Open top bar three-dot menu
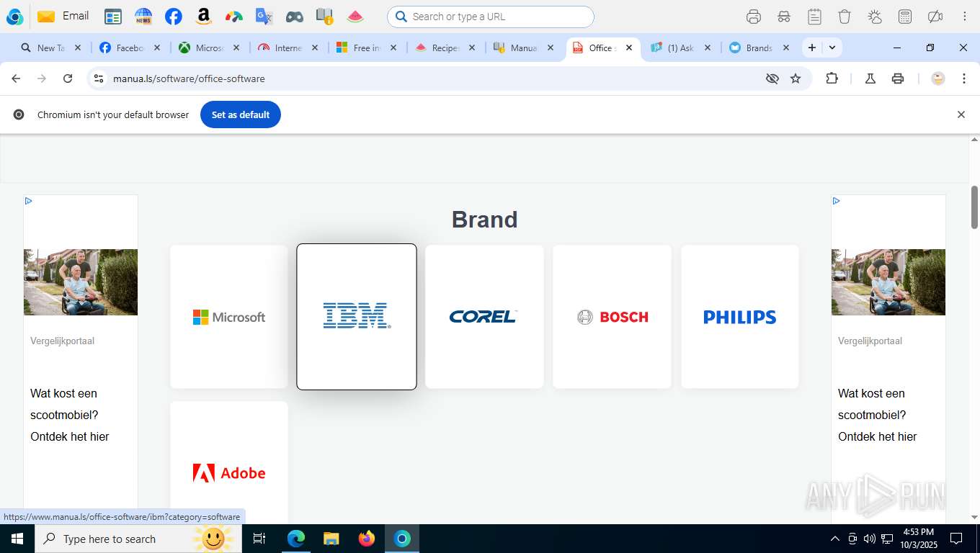Viewport: 980px width, 553px height. (965, 17)
